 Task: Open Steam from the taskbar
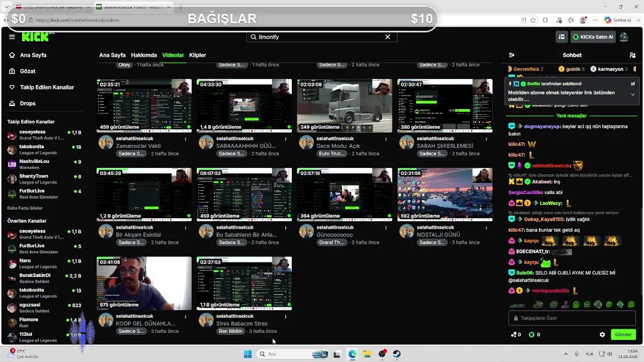396,354
